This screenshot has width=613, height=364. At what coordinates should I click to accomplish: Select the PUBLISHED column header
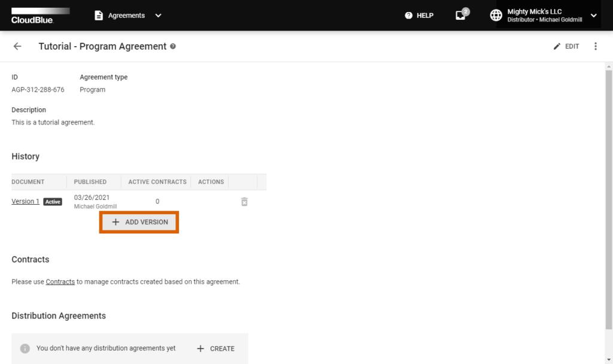pyautogui.click(x=89, y=181)
